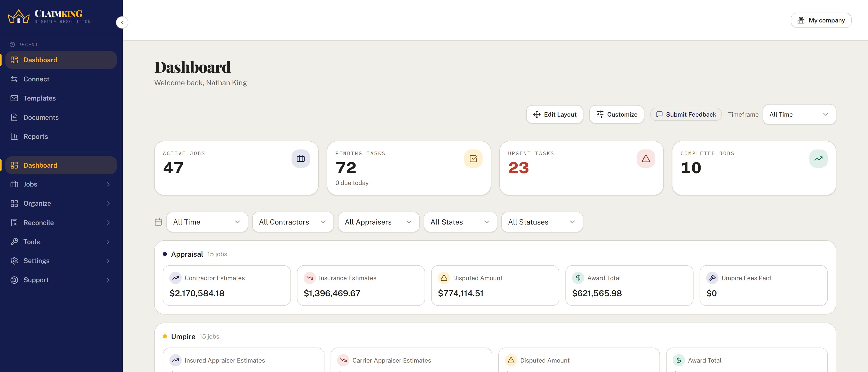Click the Urgent Tasks warning triangle icon
This screenshot has width=868, height=372.
tap(646, 158)
